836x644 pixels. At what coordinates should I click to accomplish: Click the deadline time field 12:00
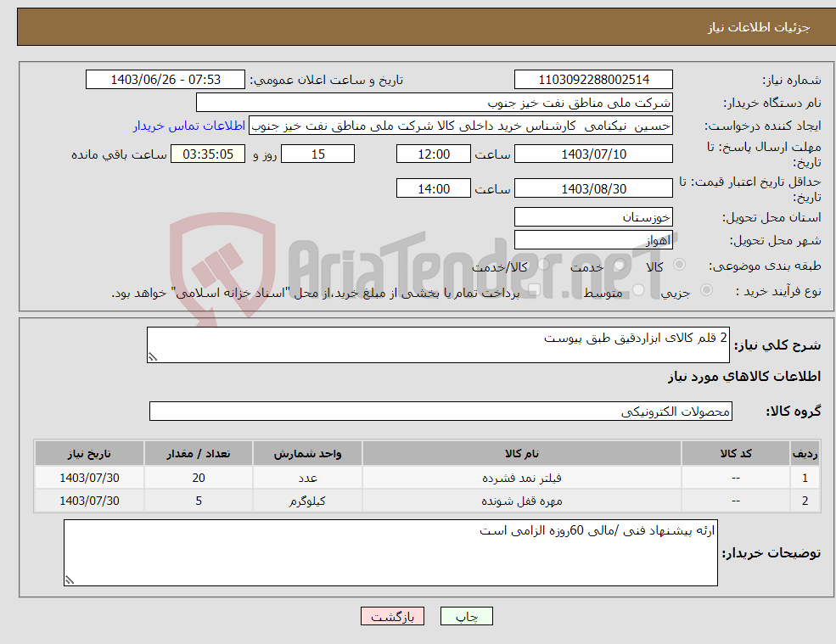click(434, 154)
